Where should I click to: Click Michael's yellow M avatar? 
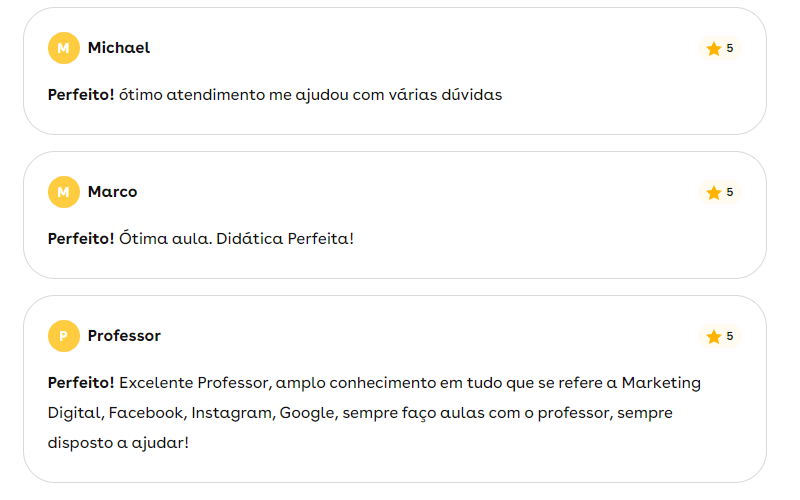63,48
